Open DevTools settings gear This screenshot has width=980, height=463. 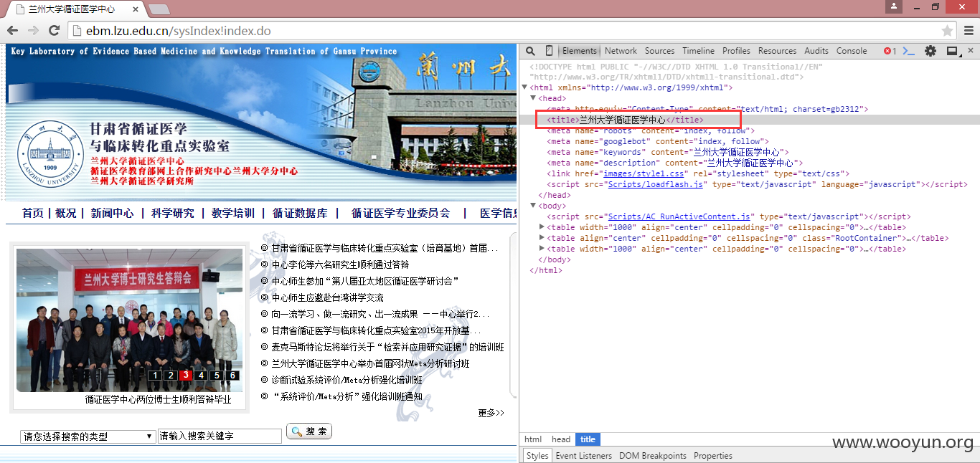tap(930, 51)
